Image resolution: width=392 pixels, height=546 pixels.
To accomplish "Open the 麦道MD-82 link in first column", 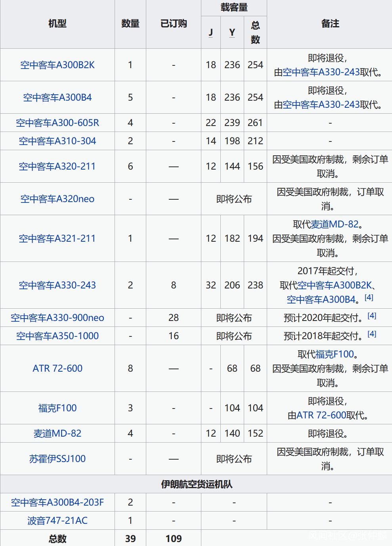I will pyautogui.click(x=57, y=433).
